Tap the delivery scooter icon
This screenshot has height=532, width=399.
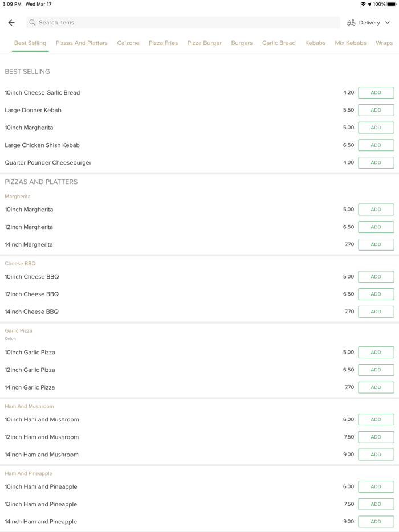coord(351,23)
